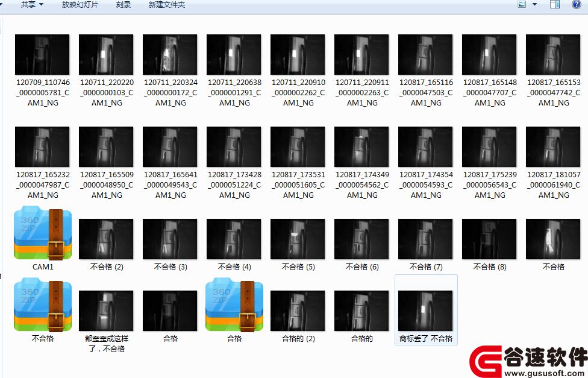
Task: Click the 刻录 toolbar button
Action: coord(124,5)
